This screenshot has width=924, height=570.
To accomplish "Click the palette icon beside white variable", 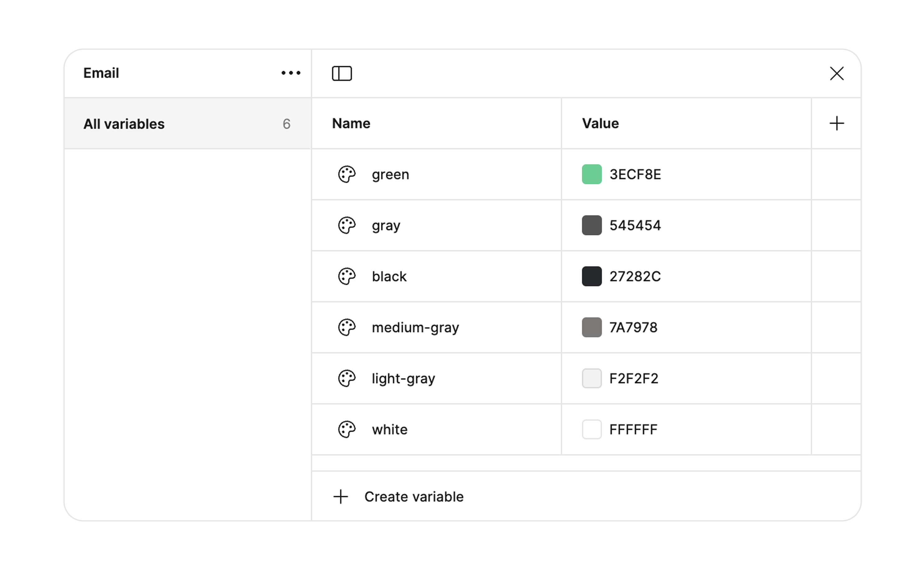I will pyautogui.click(x=347, y=429).
